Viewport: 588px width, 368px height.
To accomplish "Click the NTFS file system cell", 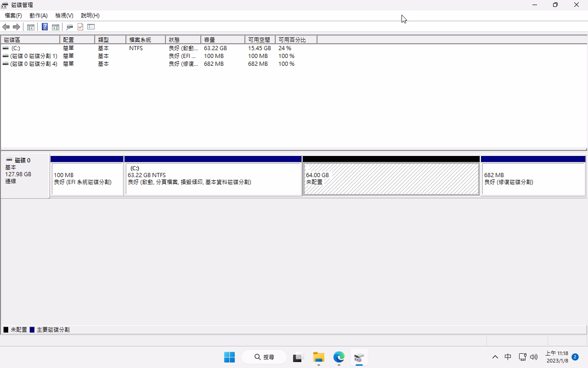I will 136,48.
